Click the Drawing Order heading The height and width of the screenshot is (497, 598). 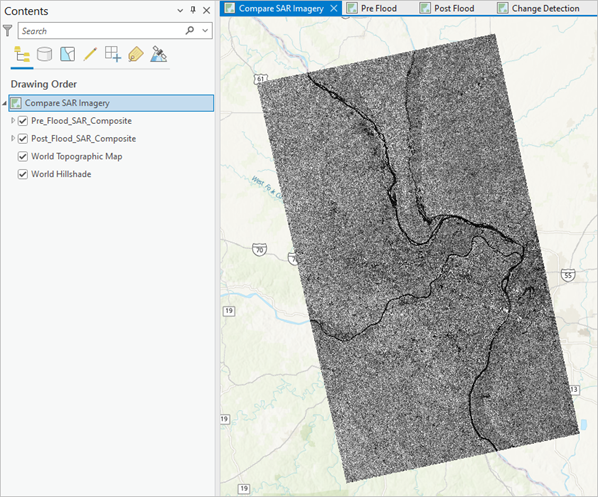tap(44, 84)
